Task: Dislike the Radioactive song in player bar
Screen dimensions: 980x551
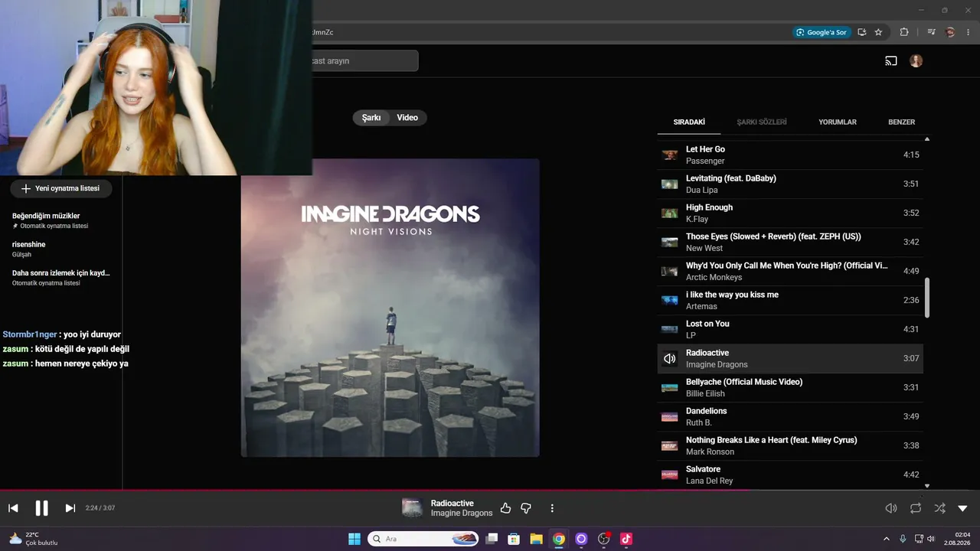Action: 526,508
